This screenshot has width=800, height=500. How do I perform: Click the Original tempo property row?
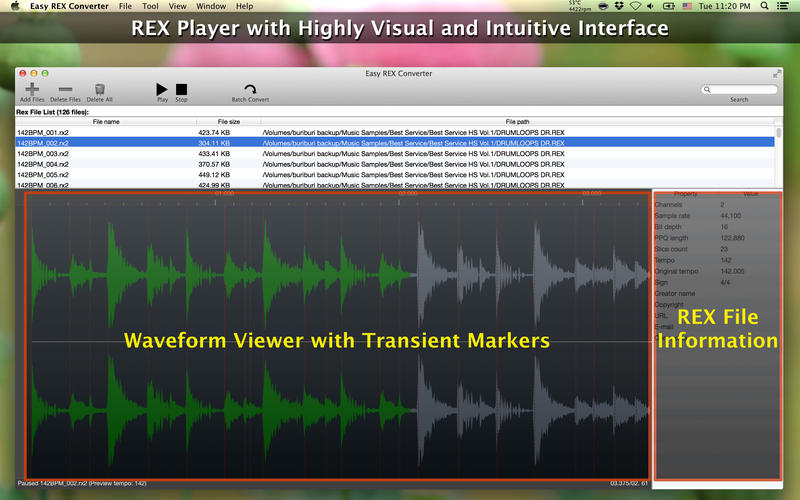pos(717,271)
